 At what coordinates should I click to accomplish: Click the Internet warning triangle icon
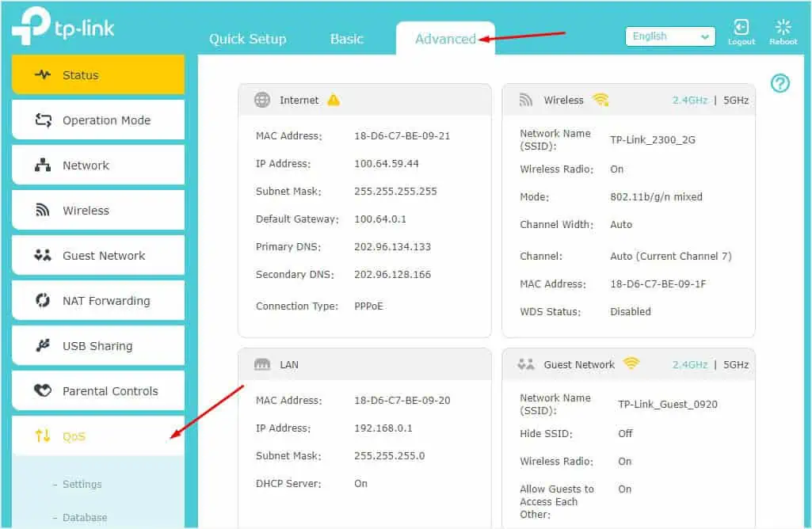tap(334, 101)
